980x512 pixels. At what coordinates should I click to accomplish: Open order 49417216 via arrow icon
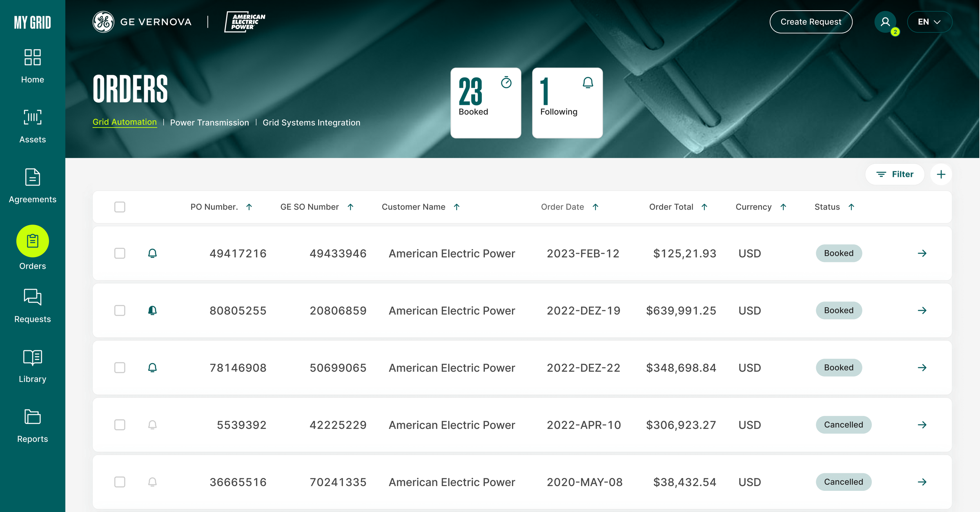[922, 254]
